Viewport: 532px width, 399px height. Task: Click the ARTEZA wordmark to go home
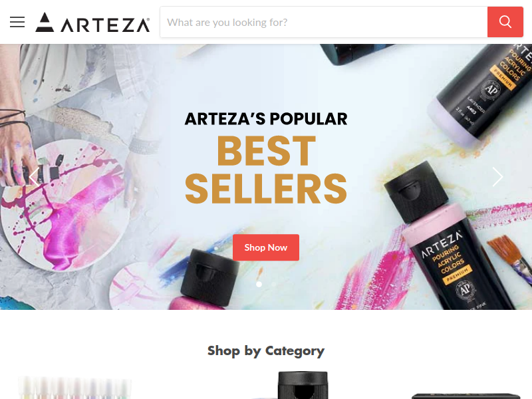pos(105,25)
